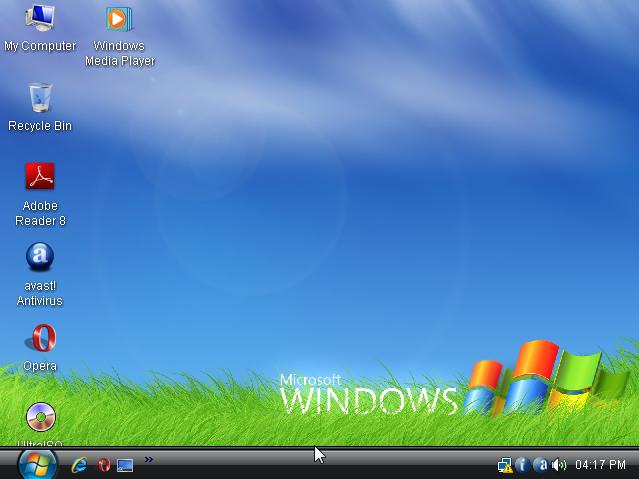Image resolution: width=639 pixels, height=479 pixels.
Task: Click the Show Desktop Quick Launch icon
Action: click(x=125, y=466)
